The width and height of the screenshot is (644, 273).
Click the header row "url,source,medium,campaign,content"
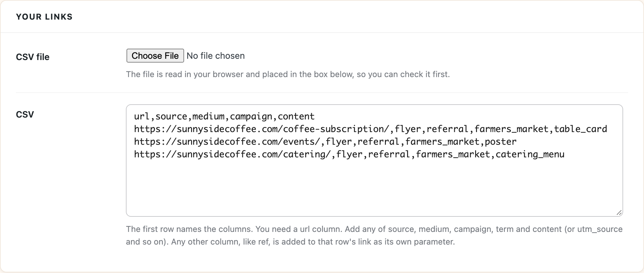click(224, 116)
